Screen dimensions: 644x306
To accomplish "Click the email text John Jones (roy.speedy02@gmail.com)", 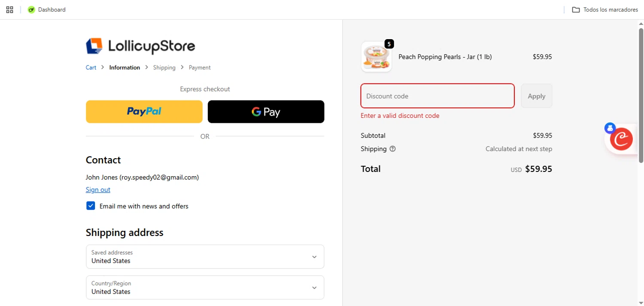I will (x=142, y=177).
